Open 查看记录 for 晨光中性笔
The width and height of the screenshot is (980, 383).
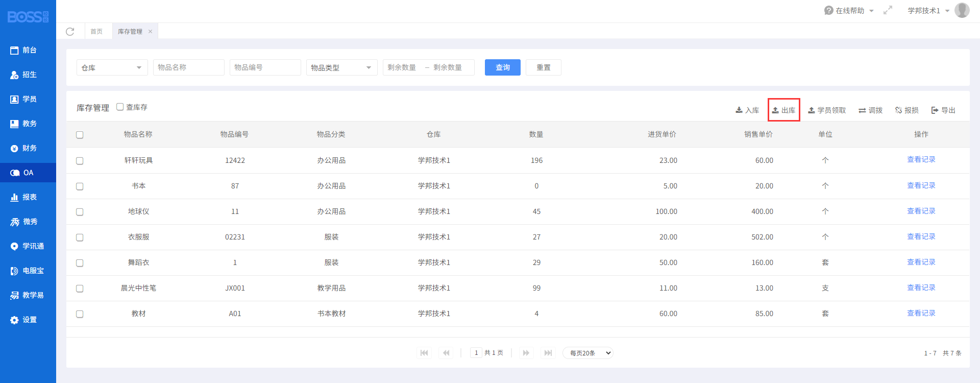click(x=921, y=288)
